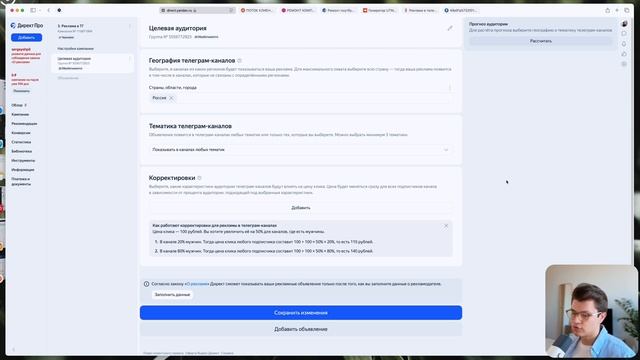Switch to the last browser tab
640x360 pixels.
pos(460,10)
